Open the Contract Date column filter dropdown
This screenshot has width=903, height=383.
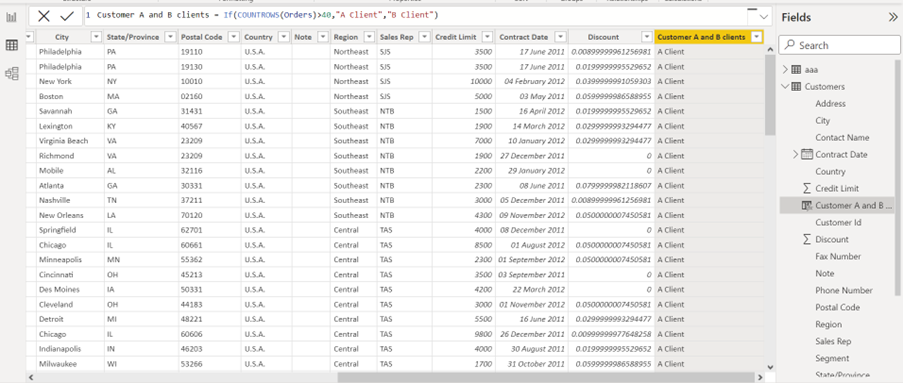tap(560, 37)
